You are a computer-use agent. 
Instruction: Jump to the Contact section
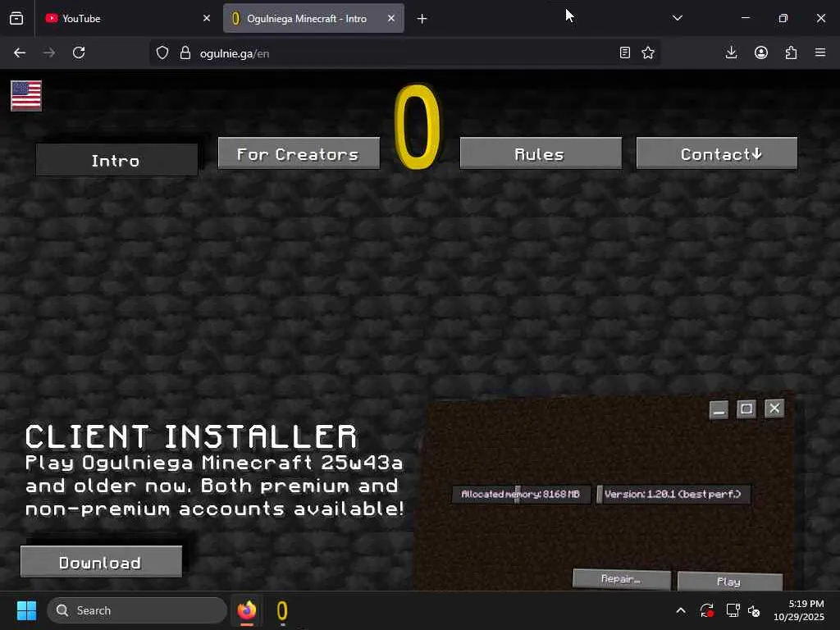[x=717, y=153]
